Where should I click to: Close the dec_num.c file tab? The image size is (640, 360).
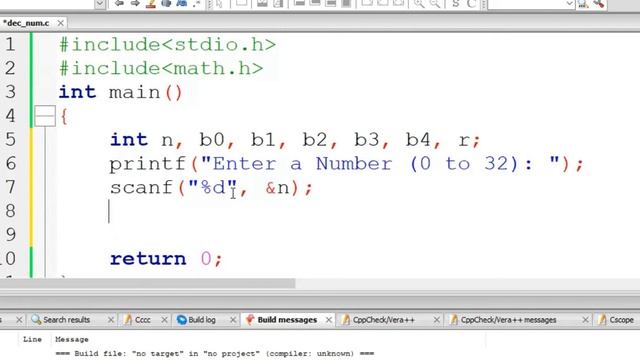coord(60,23)
